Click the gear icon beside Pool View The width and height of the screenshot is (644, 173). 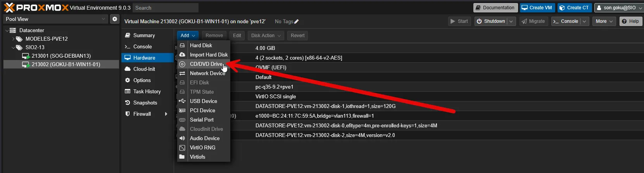pyautogui.click(x=115, y=19)
